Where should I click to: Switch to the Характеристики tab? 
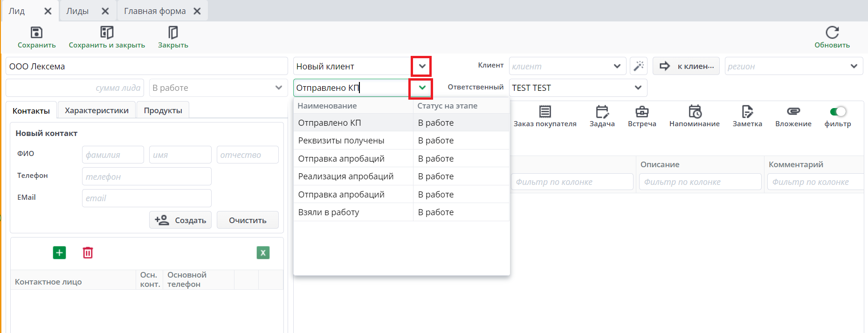pos(96,110)
